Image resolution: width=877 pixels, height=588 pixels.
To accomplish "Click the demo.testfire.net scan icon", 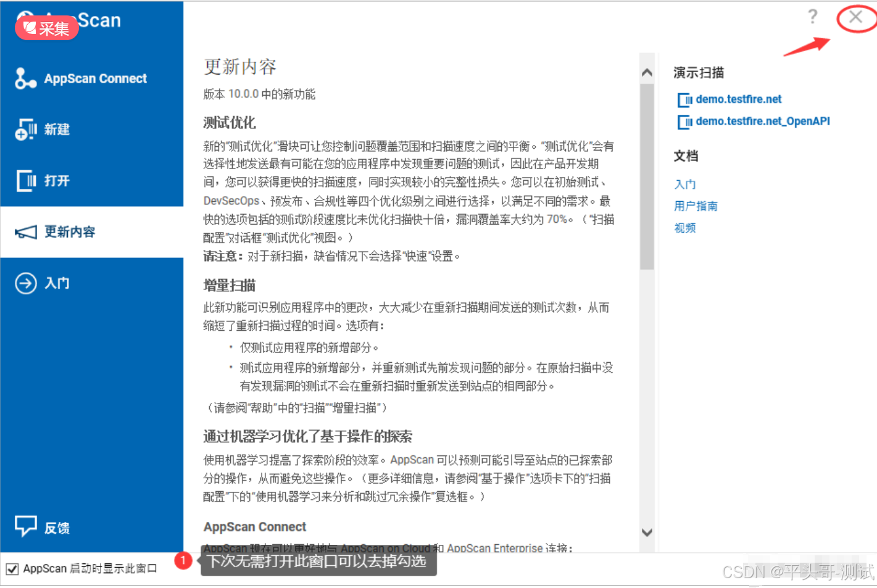I will coord(685,99).
